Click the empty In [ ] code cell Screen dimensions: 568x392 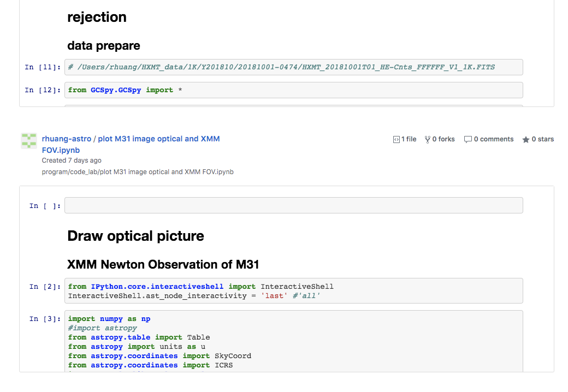(293, 205)
